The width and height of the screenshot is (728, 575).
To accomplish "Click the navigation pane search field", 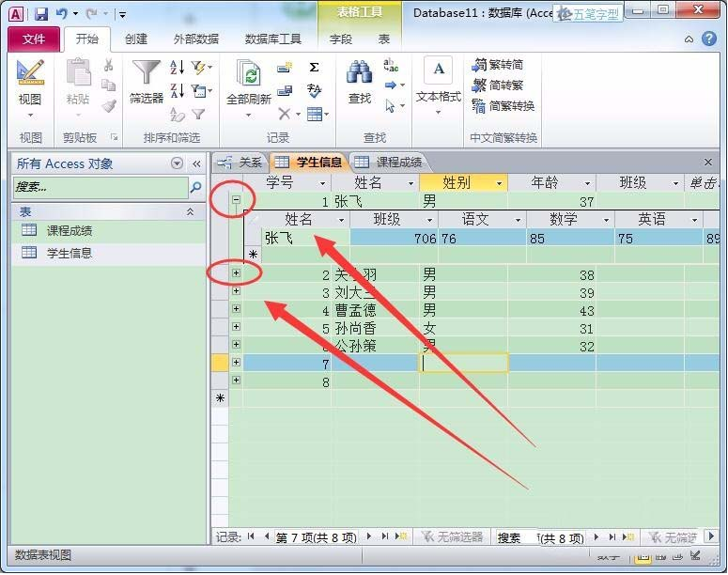I will [99, 187].
